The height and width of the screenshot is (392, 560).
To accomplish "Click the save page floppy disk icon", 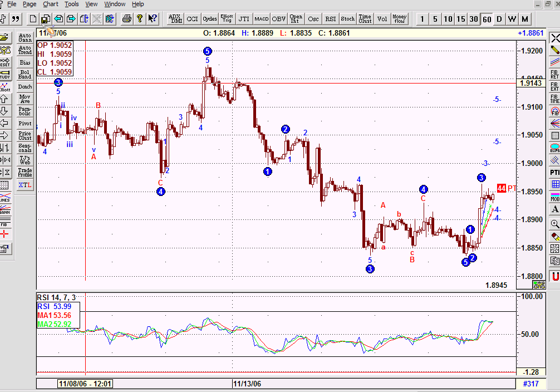I will click(45, 19).
